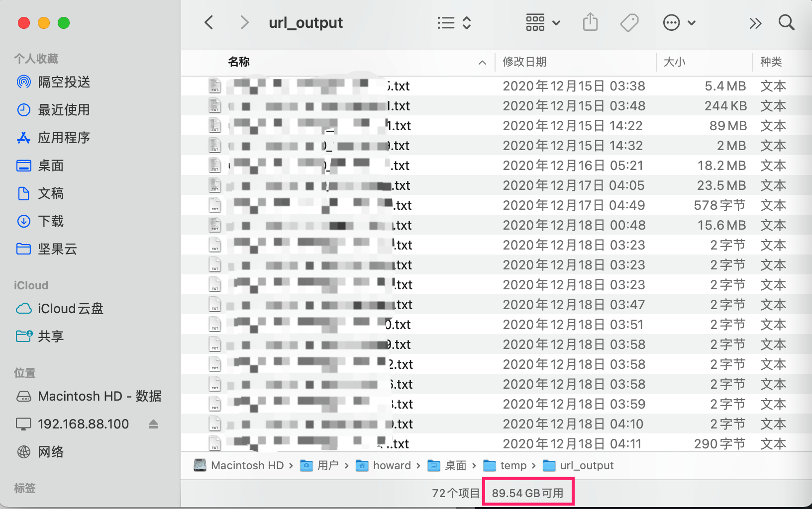Screen dimensions: 812x509
Task: Click the Share toolbar icon
Action: 590,22
